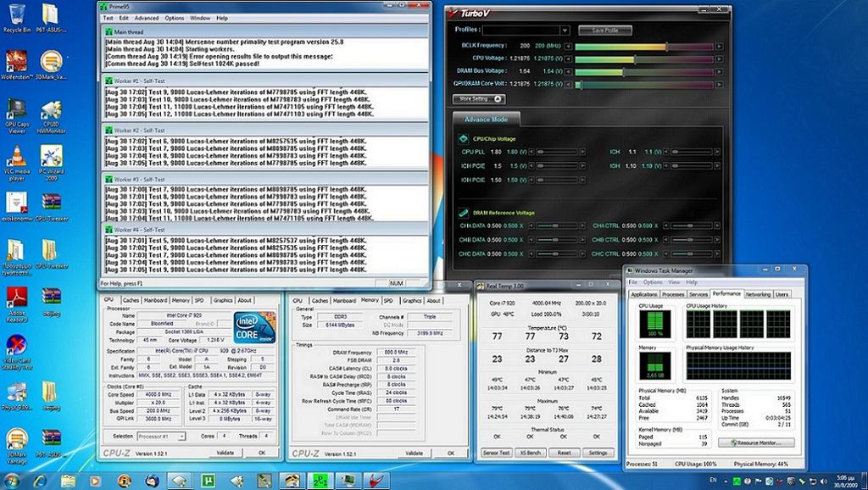This screenshot has width=868, height=490.
Task: Click the CPU/Chip Voltage section icon in TurboV
Action: tap(464, 138)
